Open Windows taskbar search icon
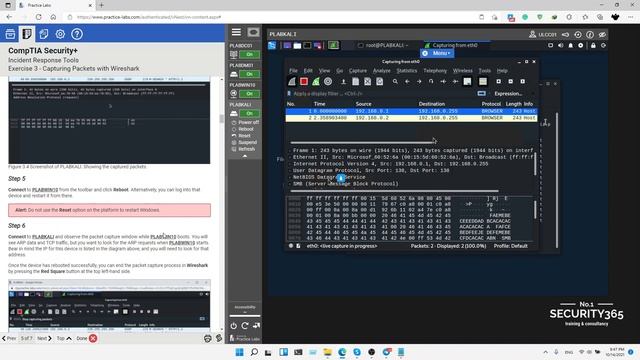The image size is (640, 360). (x=254, y=352)
